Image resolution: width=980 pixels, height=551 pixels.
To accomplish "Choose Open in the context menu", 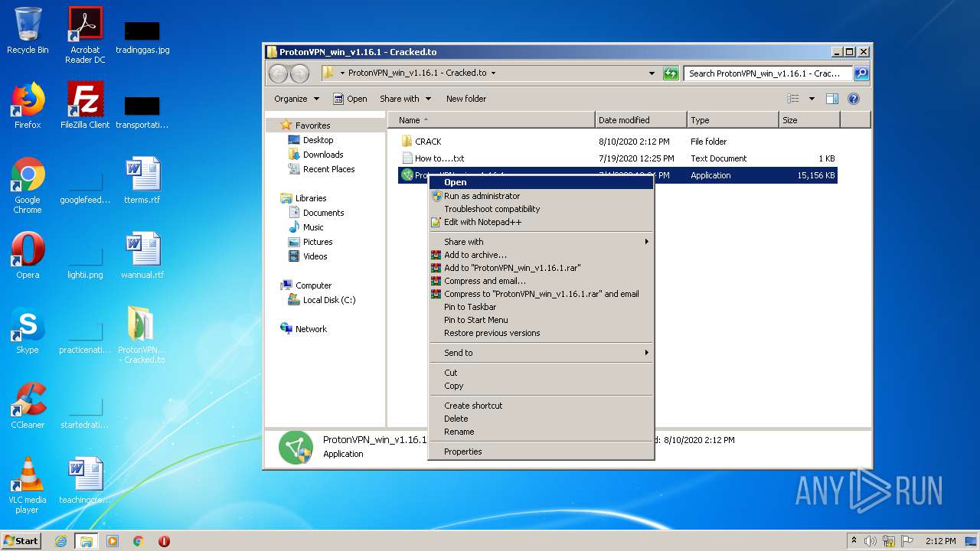I will click(x=541, y=182).
